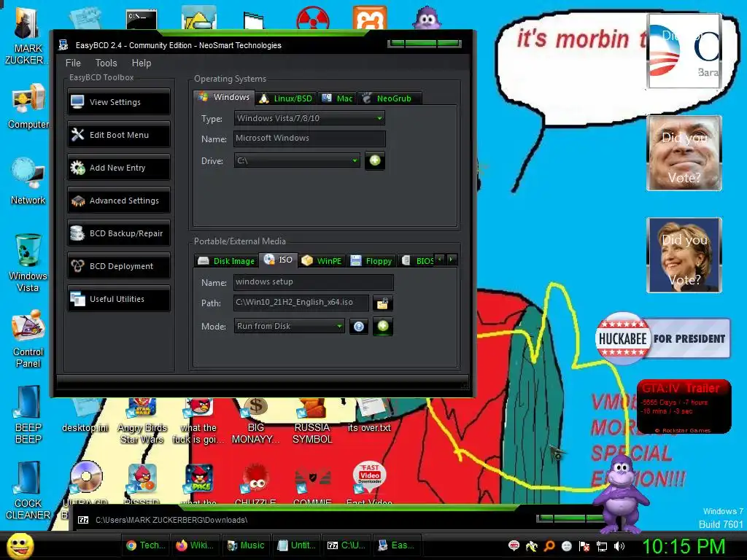Click the green add ISO entry button
Screen dimensions: 747x560
point(382,326)
